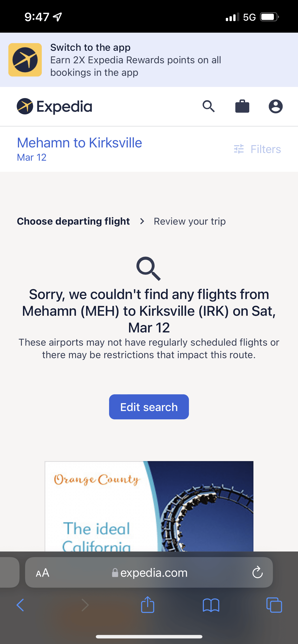
Task: Open the account profile icon
Action: point(275,106)
